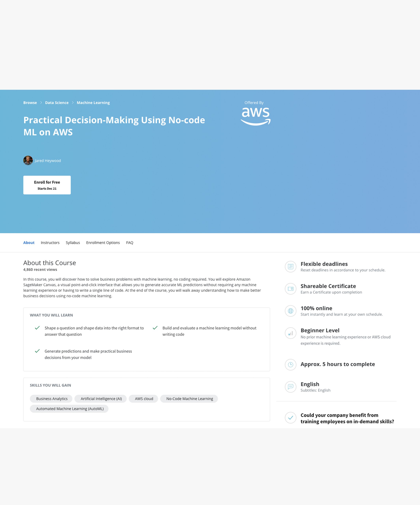
Task: Click the No-Code Machine Learning skill tag
Action: tap(189, 398)
